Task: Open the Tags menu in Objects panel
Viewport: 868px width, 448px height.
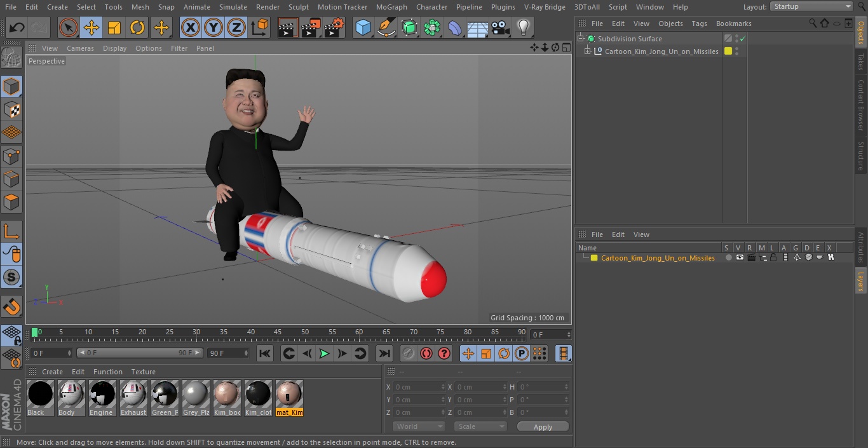Action: click(x=699, y=24)
